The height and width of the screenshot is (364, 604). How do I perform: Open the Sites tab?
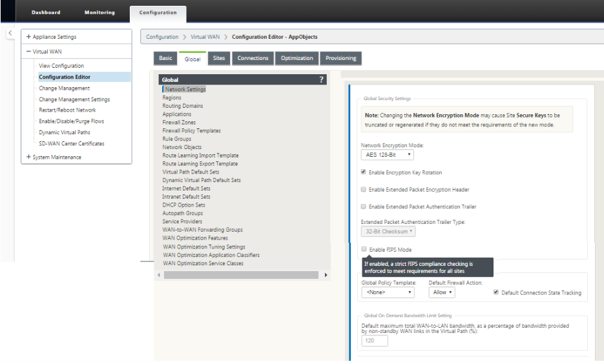click(219, 58)
